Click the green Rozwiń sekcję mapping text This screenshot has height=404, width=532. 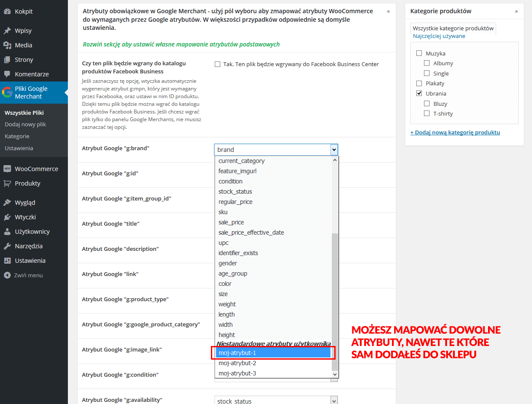pyautogui.click(x=181, y=44)
